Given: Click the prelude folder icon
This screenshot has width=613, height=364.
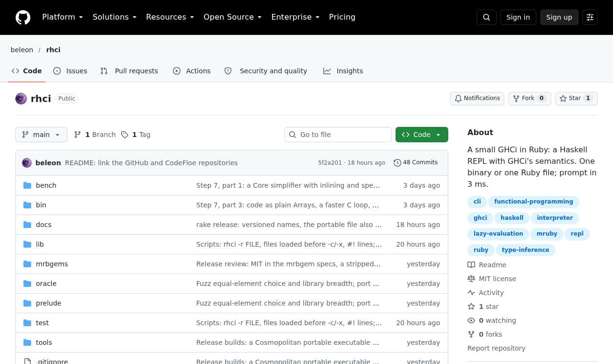Looking at the screenshot, I should pos(27,303).
